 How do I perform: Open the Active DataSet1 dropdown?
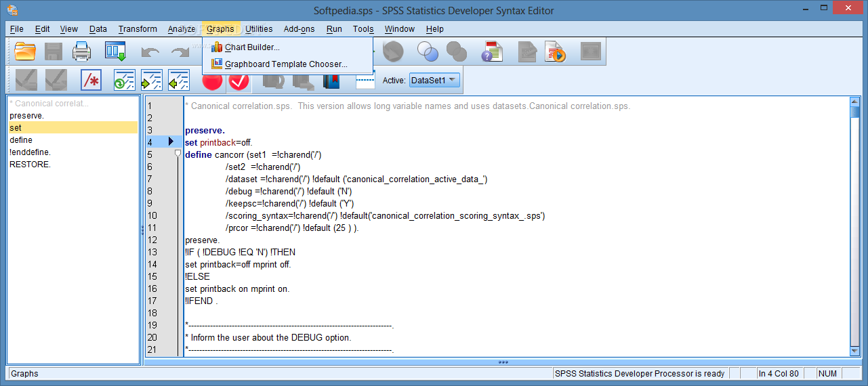pyautogui.click(x=434, y=80)
